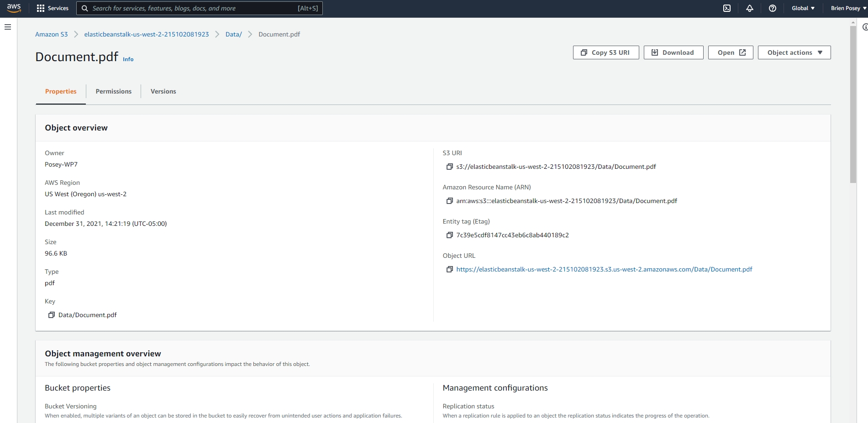Copy the Amazon Resource Name via copy icon
This screenshot has height=423, width=868.
(450, 201)
